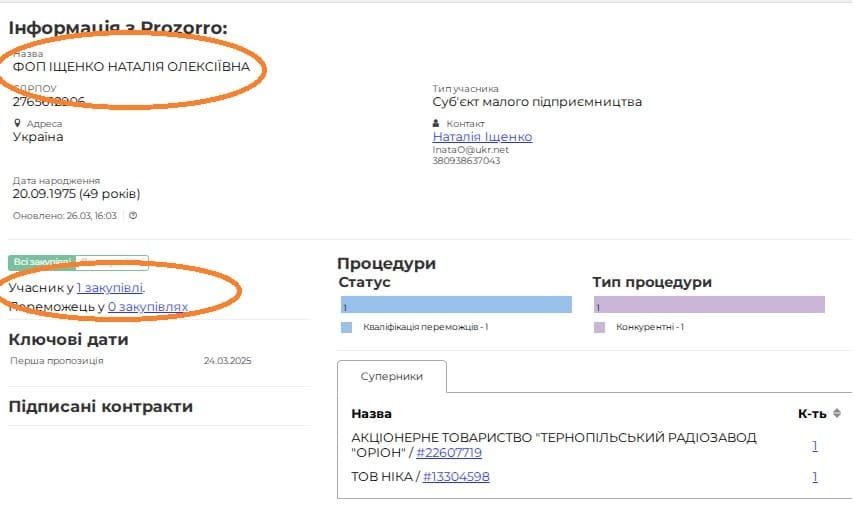Open the Суперники tab
The image size is (855, 525).
[391, 377]
